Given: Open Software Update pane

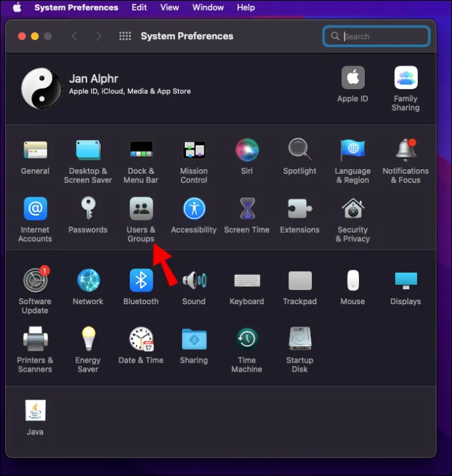Looking at the screenshot, I should click(35, 280).
